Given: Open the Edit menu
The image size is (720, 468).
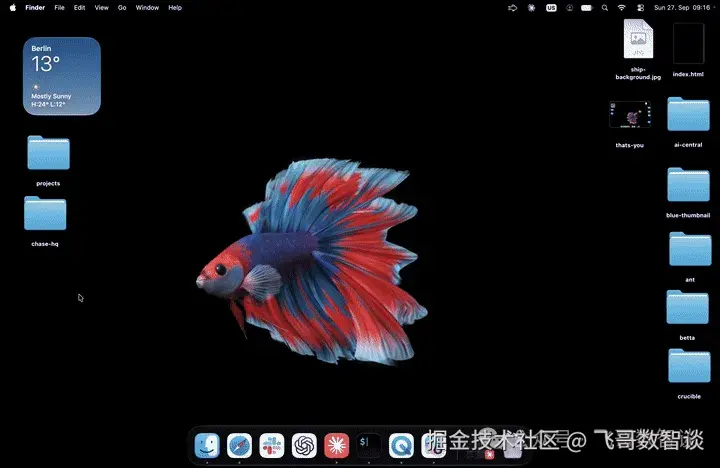Looking at the screenshot, I should point(79,8).
